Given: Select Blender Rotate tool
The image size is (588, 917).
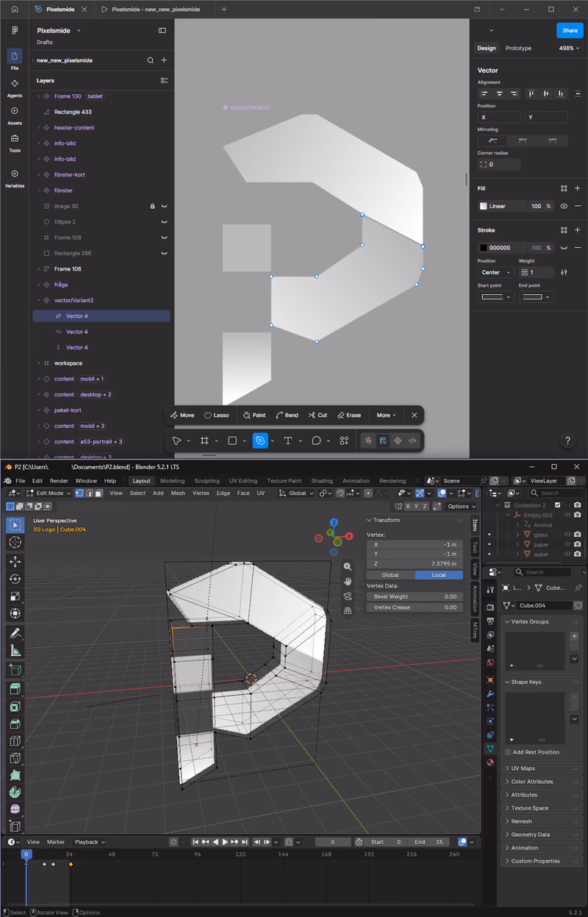Looking at the screenshot, I should click(x=15, y=579).
